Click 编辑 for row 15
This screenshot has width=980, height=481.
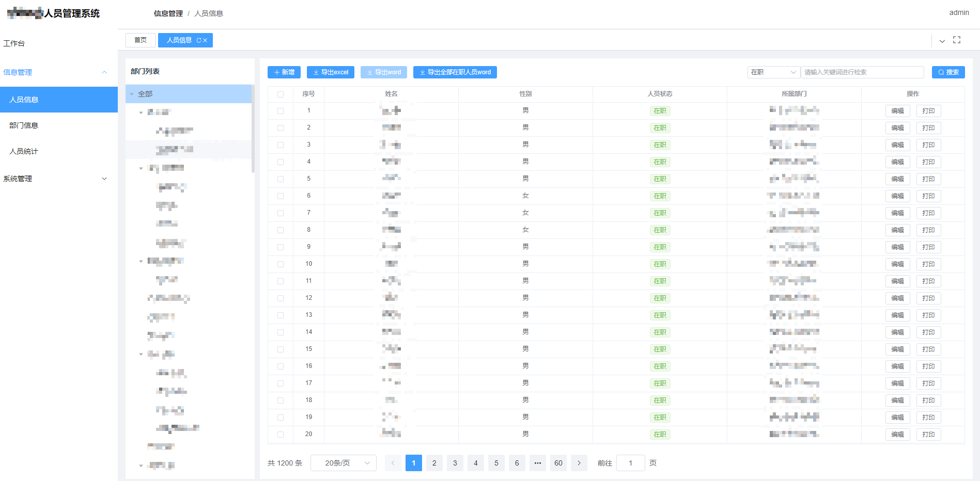[x=898, y=349]
